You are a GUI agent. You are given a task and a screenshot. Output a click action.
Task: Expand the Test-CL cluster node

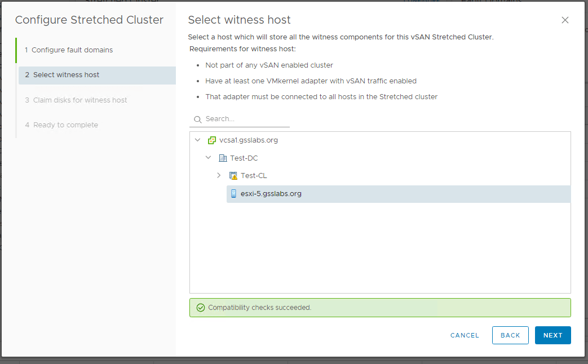219,176
